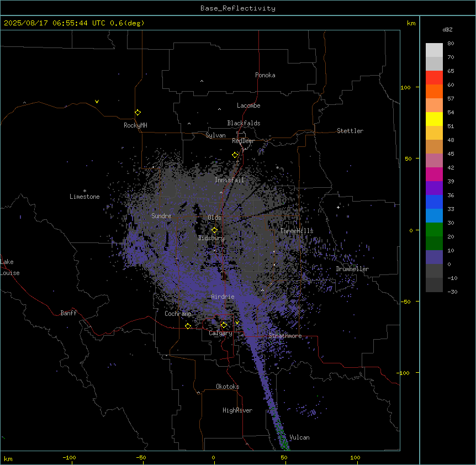Select the Sundre city label
476x465 pixels.
161,216
